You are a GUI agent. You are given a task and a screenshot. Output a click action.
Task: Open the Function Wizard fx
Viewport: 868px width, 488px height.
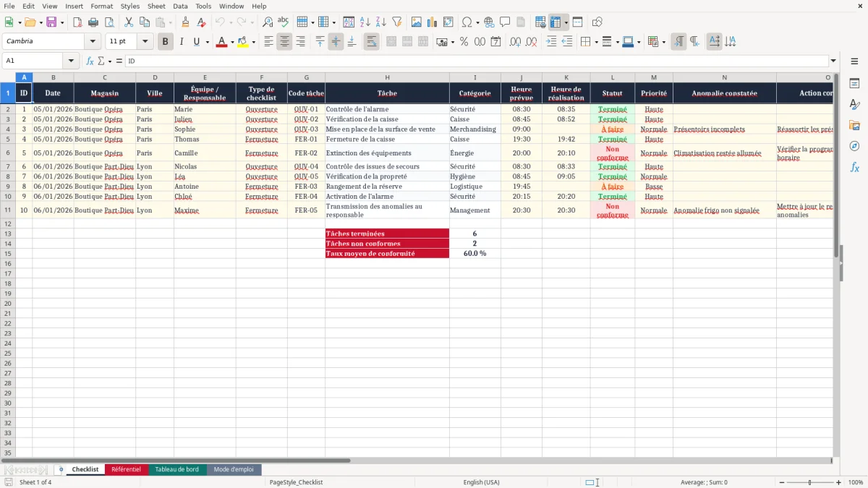[90, 61]
